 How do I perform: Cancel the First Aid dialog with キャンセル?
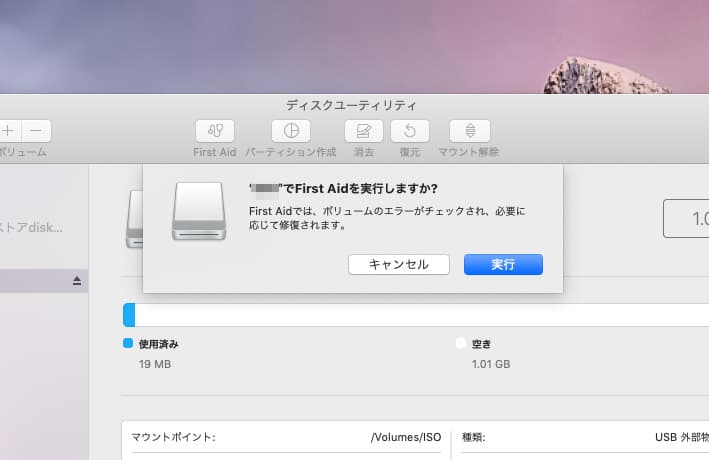pos(398,264)
